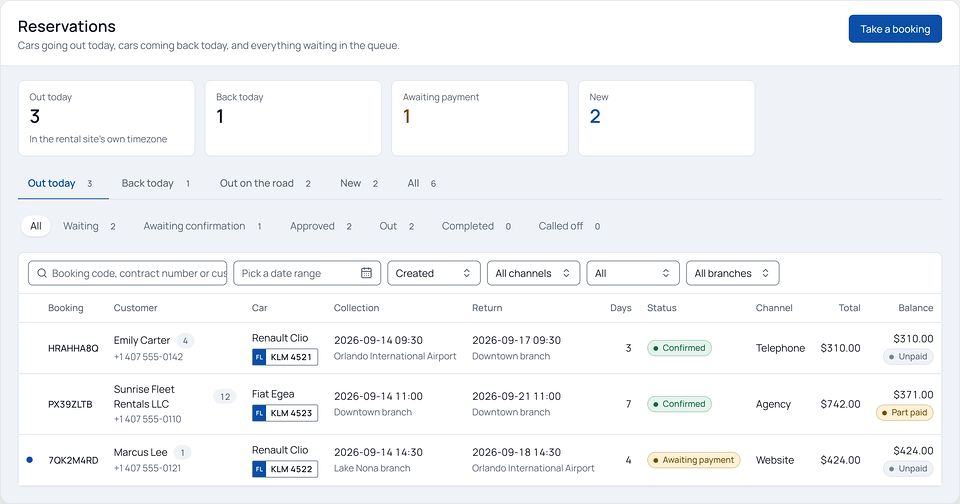Click the Balance column header

[915, 308]
